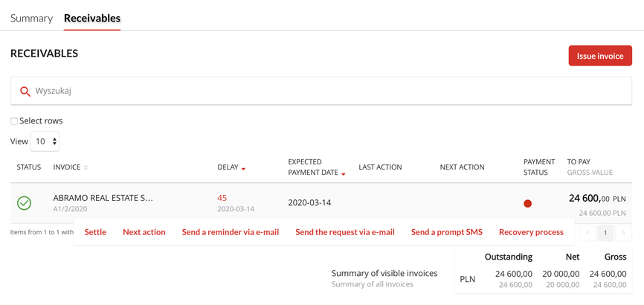Go to next page arrow
Viewport: 644px width, 305px height.
[623, 233]
